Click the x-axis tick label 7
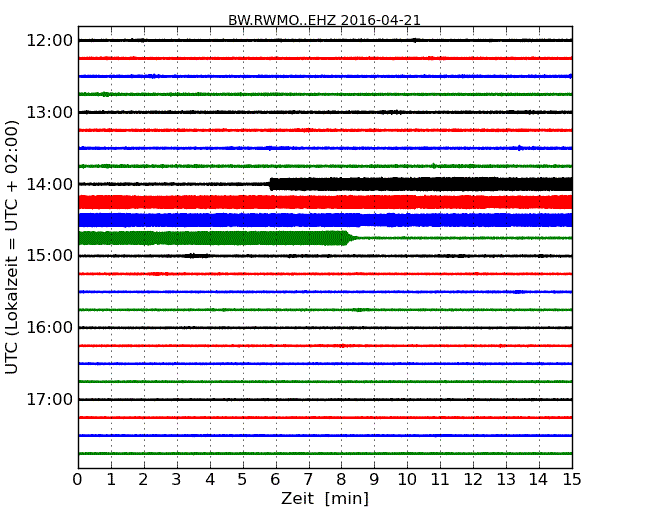 pyautogui.click(x=308, y=480)
